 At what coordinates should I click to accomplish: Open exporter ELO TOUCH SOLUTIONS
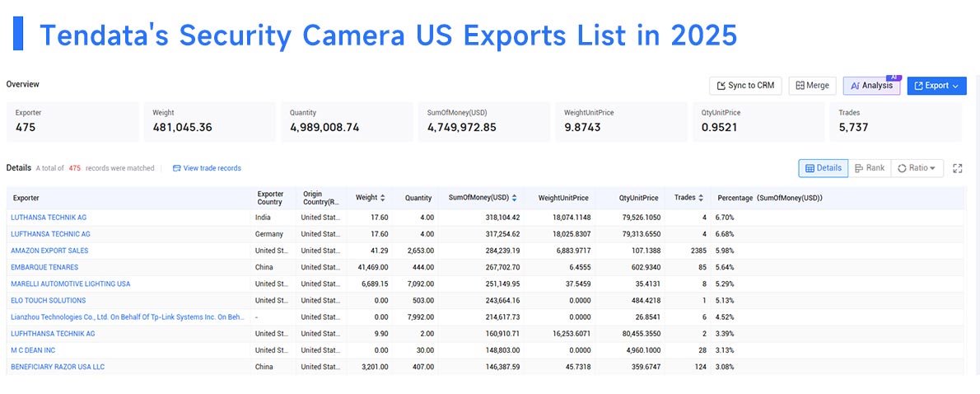[48, 300]
